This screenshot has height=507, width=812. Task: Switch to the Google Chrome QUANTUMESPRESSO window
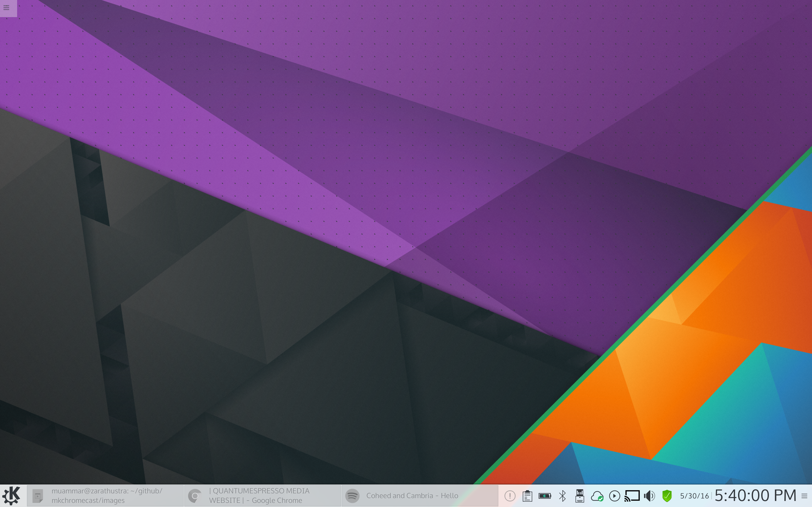point(262,496)
